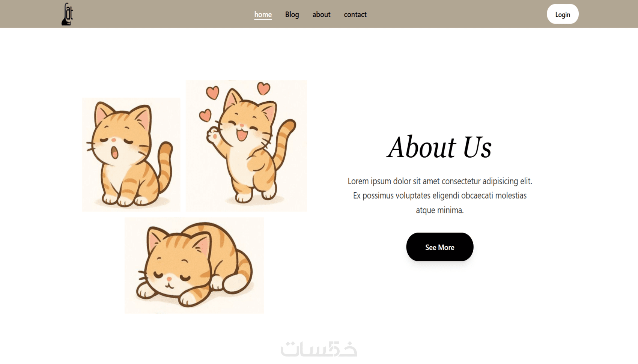Click the top-left heart above the kitten
The width and height of the screenshot is (638, 364).
click(212, 92)
